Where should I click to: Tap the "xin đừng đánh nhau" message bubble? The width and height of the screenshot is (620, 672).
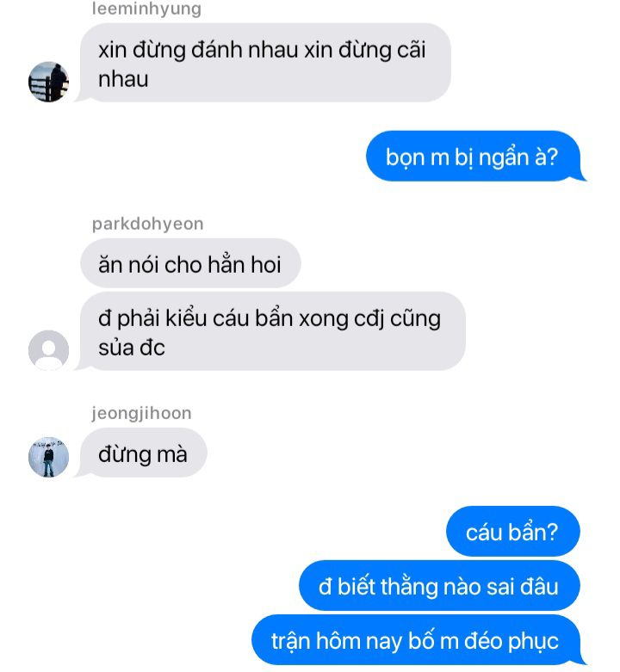pyautogui.click(x=265, y=63)
